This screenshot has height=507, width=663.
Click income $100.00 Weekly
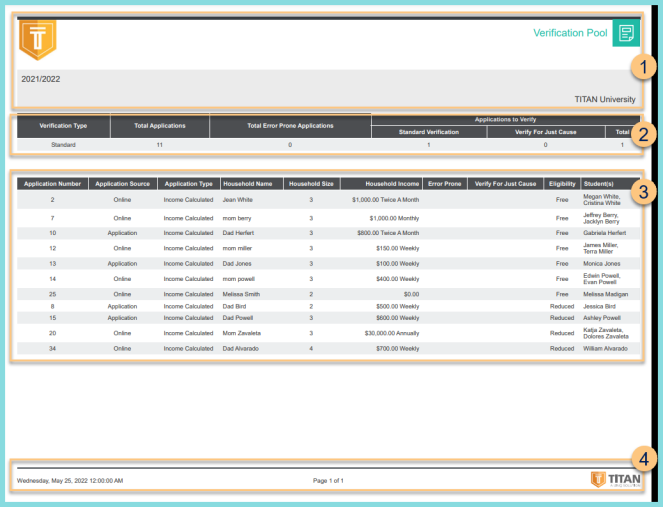tap(397, 264)
